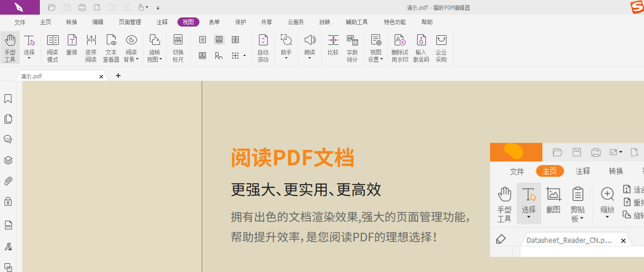Expand the 阅读背景 dropdown
Viewport: 644px width, 272px height.
click(131, 59)
